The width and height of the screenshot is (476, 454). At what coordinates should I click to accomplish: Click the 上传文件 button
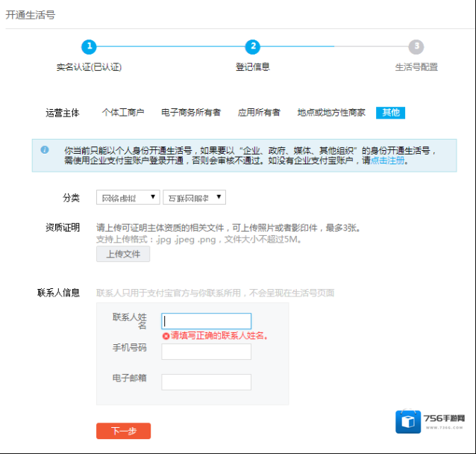(123, 254)
